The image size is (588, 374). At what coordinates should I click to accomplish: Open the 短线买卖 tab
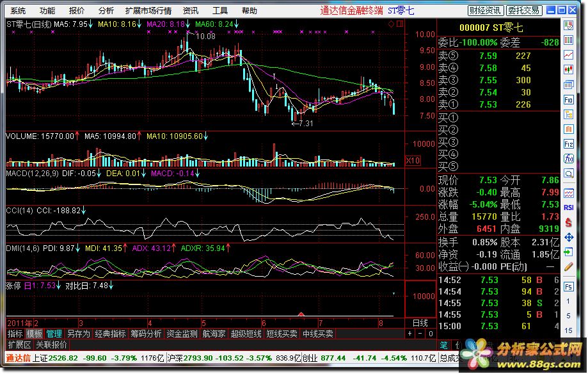282,334
